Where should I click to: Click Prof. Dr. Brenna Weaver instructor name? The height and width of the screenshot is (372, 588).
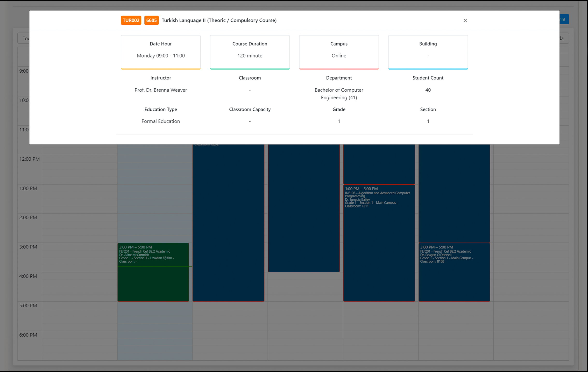(160, 90)
